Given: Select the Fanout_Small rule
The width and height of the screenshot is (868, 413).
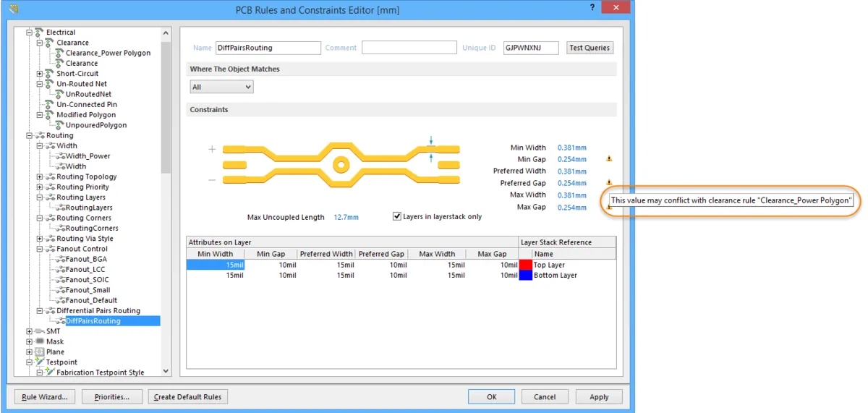Looking at the screenshot, I should (88, 290).
